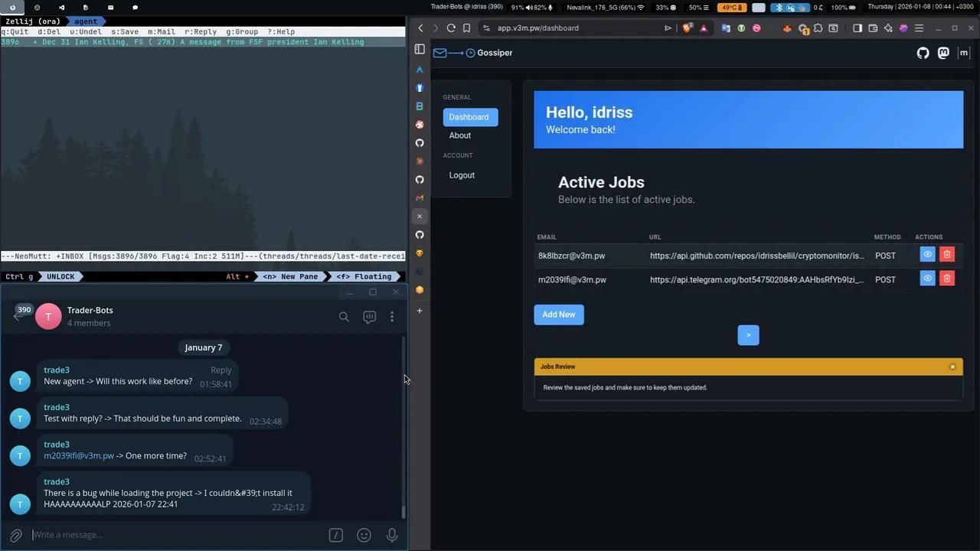This screenshot has width=980, height=551.
Task: Open the emoji picker in Telegram
Action: coord(364,535)
